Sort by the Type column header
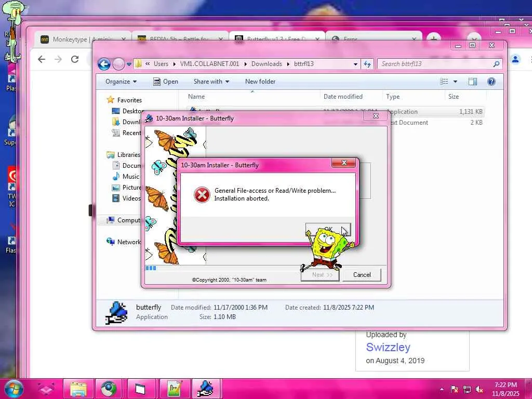 [x=413, y=97]
